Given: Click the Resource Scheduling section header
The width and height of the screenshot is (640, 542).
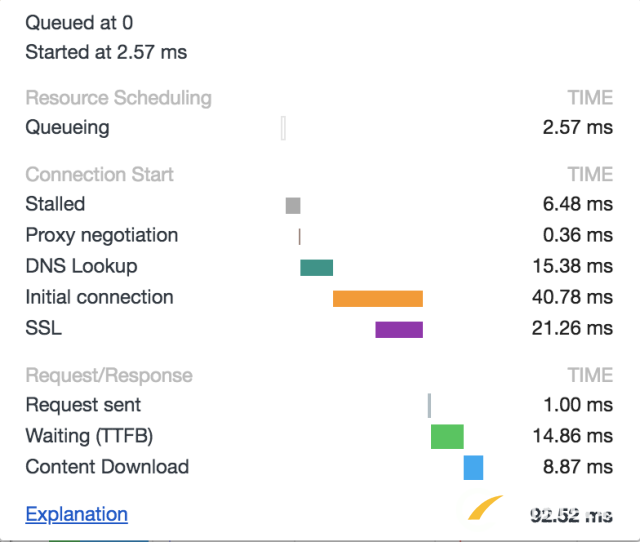Looking at the screenshot, I should 118,98.
